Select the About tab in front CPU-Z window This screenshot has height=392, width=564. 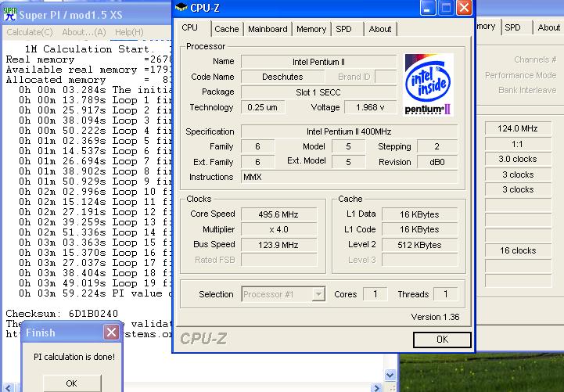380,29
